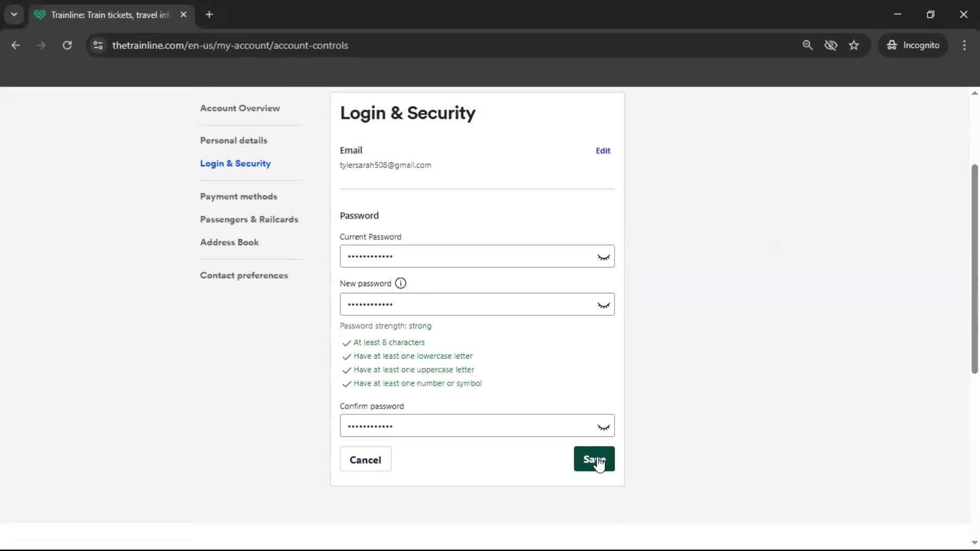
Task: Click the third-party cookies blocked icon
Action: 831,45
